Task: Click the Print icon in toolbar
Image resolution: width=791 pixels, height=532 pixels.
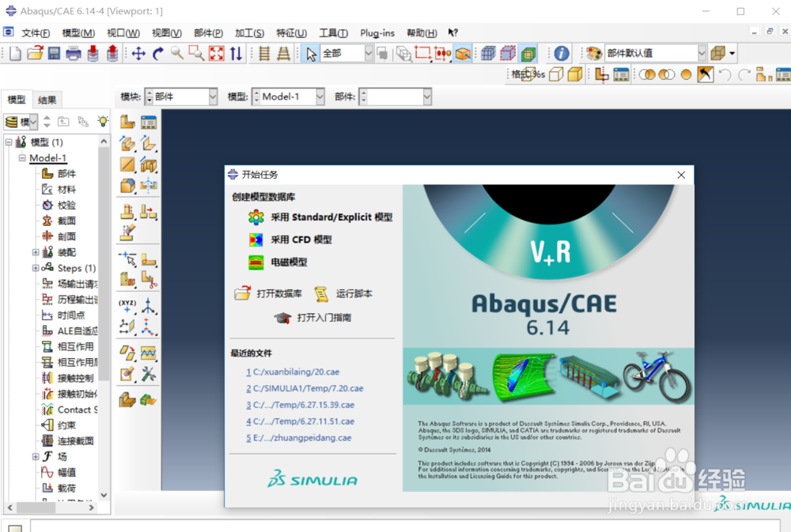Action: point(73,53)
